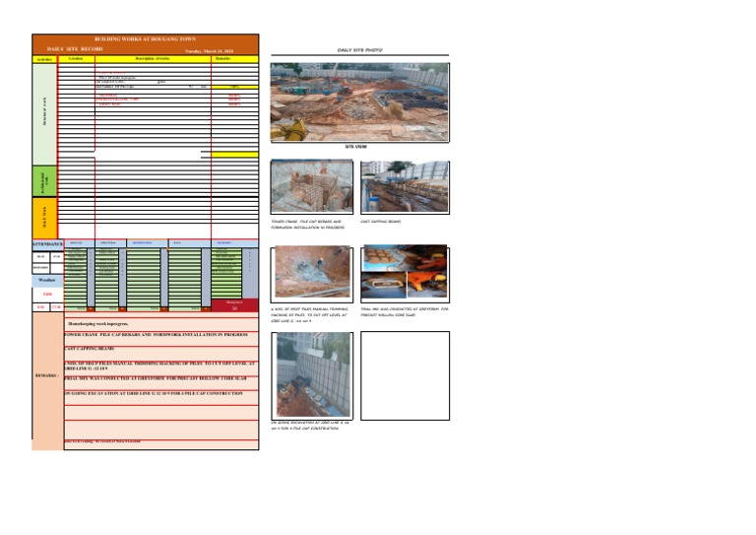756x535 pixels.
Task: Open the tower crane pile cap rebar photo
Action: (312, 187)
